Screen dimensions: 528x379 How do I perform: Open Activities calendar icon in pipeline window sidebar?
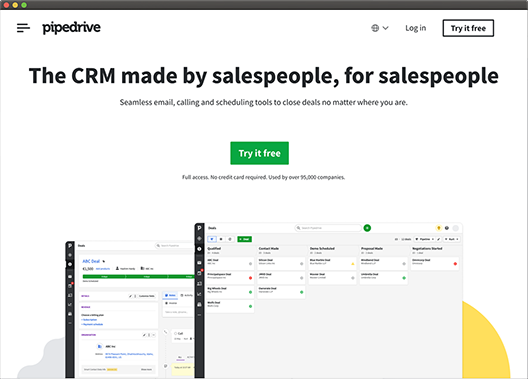[x=199, y=273]
